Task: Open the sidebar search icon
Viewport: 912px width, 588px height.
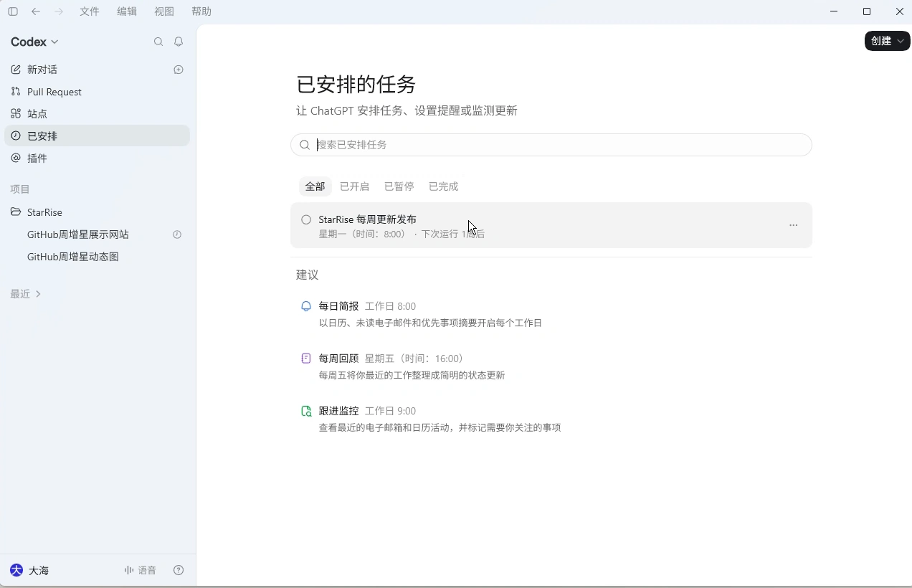Action: coord(158,42)
